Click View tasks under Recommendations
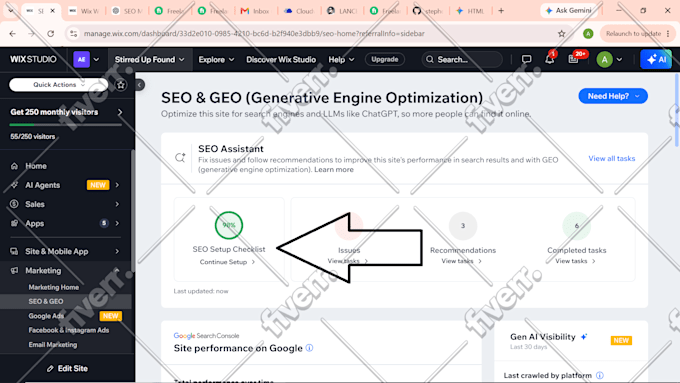Viewport: 680px width, 383px height. point(461,261)
